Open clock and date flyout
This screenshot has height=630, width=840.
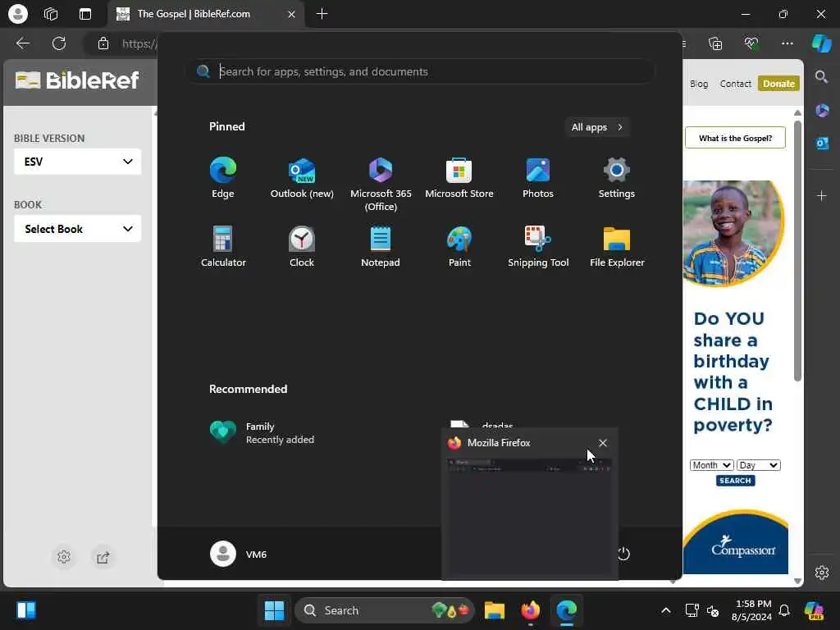pos(752,610)
